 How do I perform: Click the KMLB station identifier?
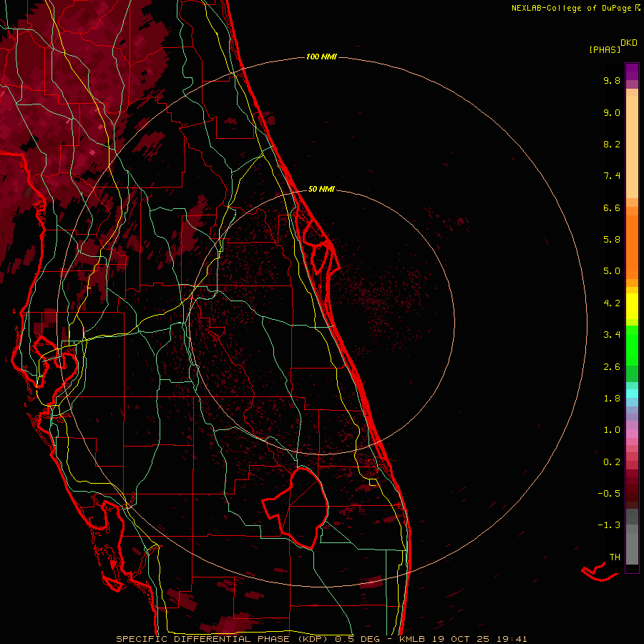tap(412, 639)
